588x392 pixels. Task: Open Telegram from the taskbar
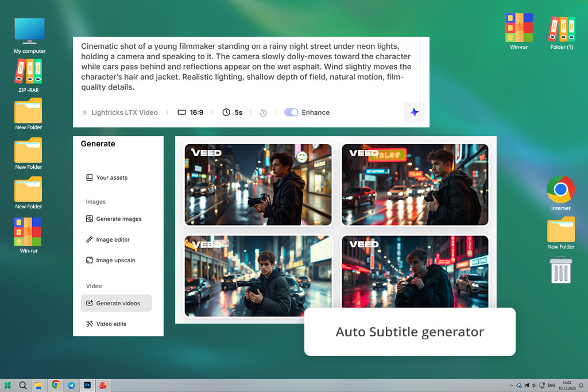point(71,385)
